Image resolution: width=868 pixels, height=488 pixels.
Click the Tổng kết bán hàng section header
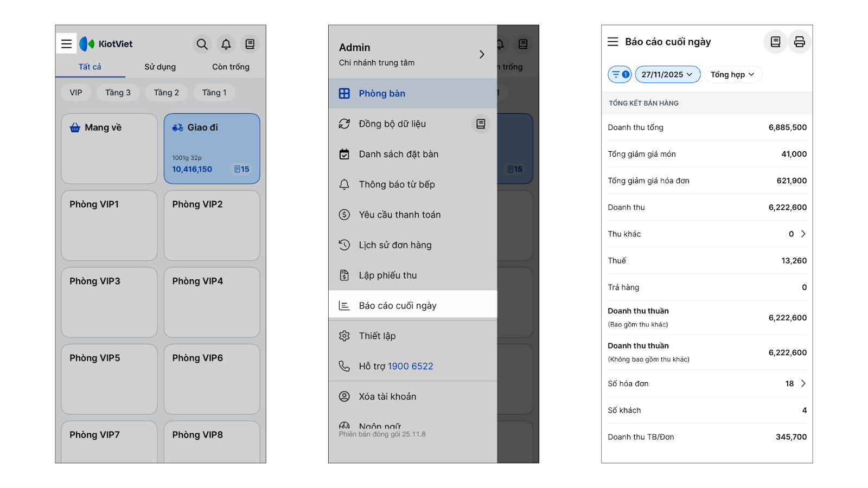pos(643,103)
